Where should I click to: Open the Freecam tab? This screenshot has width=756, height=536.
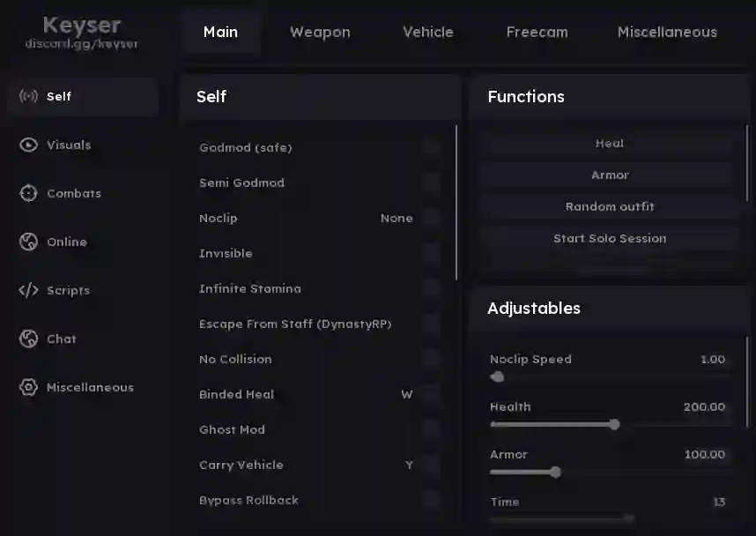537,32
